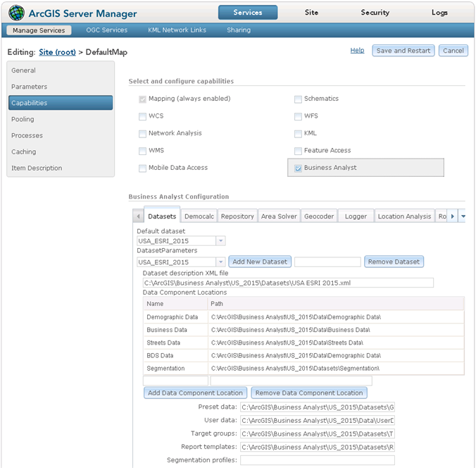This screenshot has width=476, height=468.
Task: Focus the new dataset name field
Action: click(327, 262)
